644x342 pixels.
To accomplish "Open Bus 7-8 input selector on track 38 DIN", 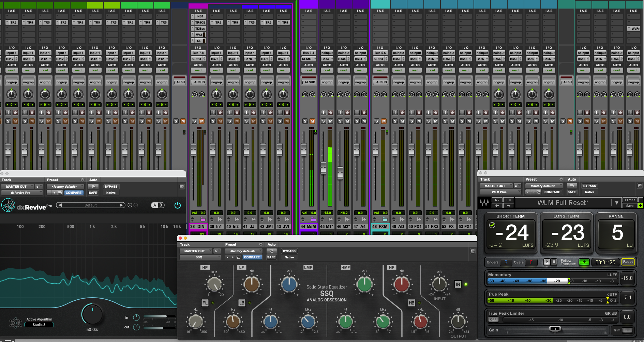I will 198,53.
